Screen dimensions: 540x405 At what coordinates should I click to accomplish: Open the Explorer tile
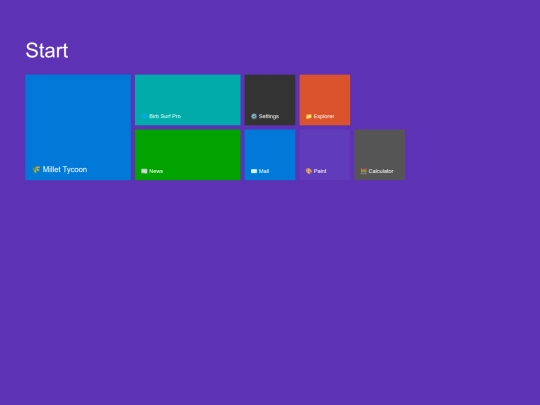point(325,100)
